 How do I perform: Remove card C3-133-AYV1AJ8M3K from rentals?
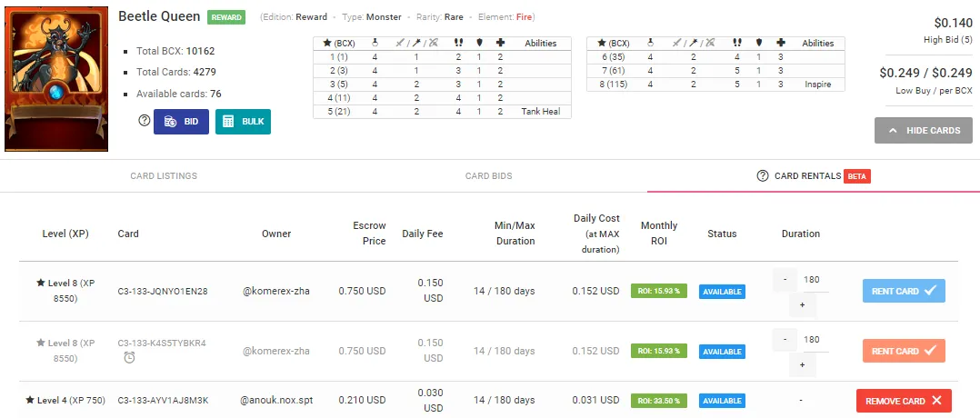(x=904, y=401)
